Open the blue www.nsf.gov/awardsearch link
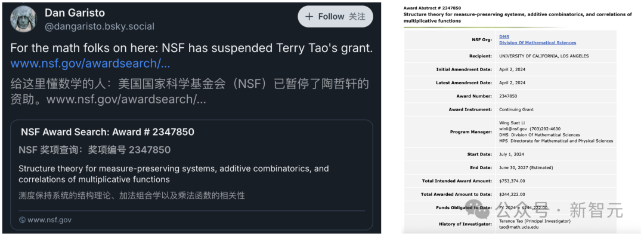Viewport: 644px width, 236px height. coord(91,63)
